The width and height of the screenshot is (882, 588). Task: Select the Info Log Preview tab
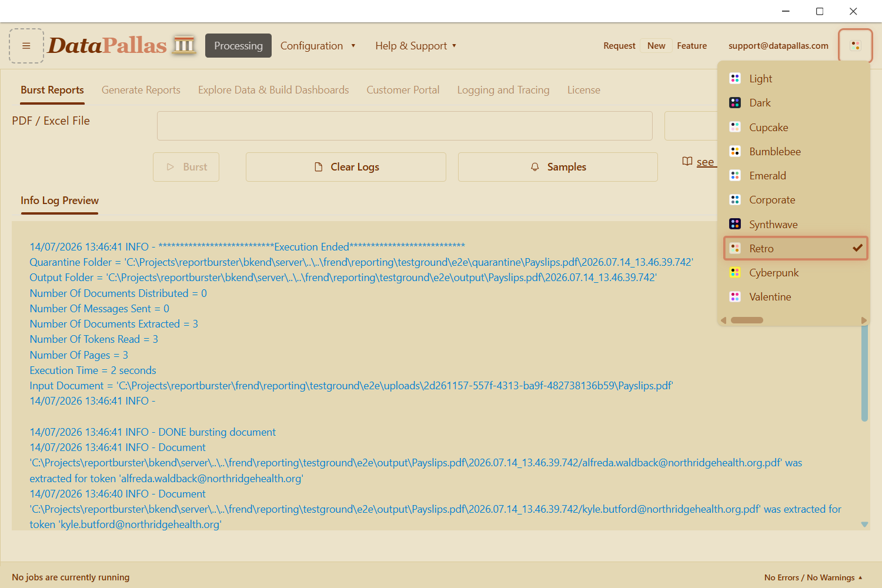point(59,201)
